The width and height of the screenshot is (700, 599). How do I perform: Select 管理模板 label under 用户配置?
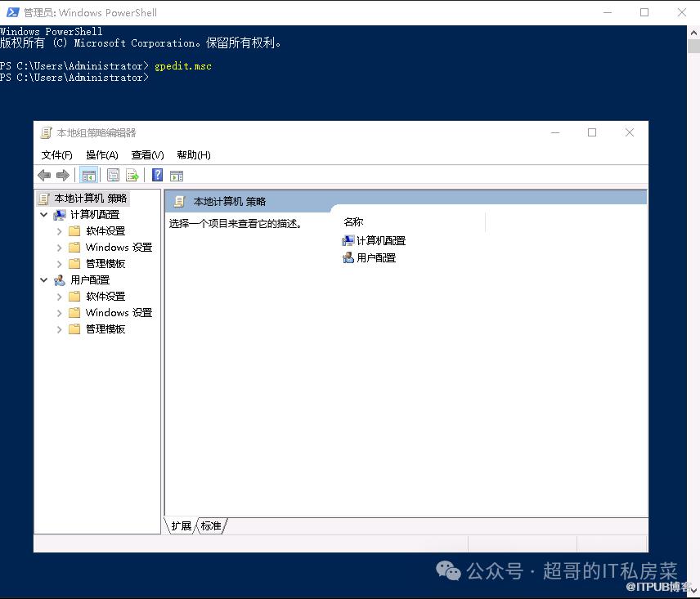click(105, 329)
